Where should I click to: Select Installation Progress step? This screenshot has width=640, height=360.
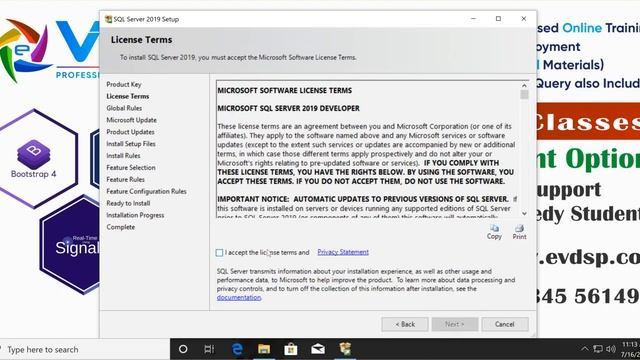[x=135, y=215]
